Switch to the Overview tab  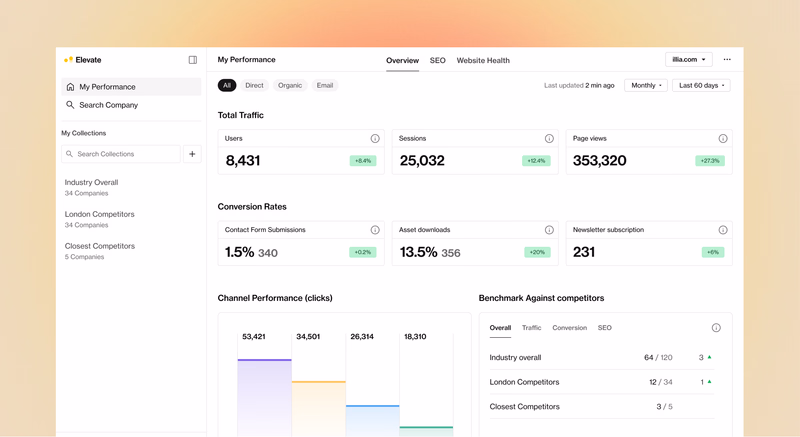click(x=403, y=60)
